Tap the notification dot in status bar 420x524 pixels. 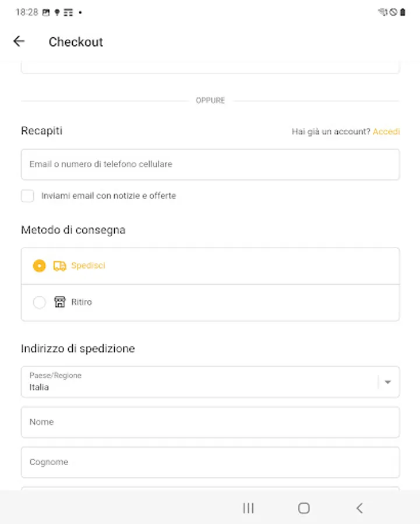[x=80, y=12]
